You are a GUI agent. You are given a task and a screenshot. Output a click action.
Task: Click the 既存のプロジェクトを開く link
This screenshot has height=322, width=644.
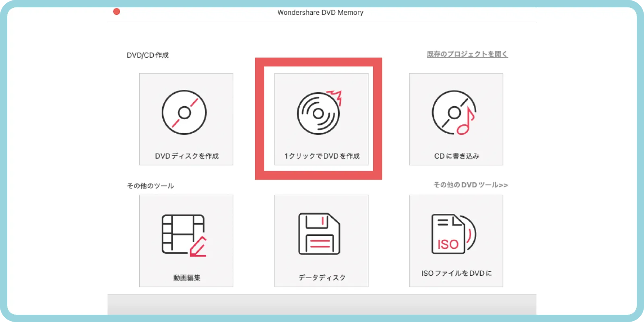[467, 54]
